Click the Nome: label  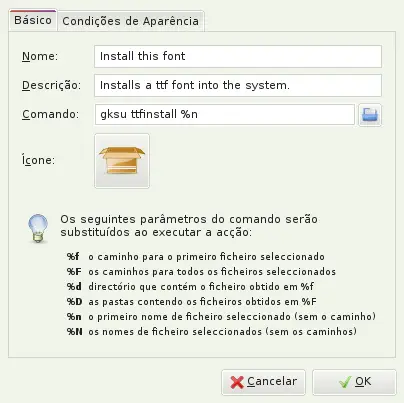click(40, 56)
